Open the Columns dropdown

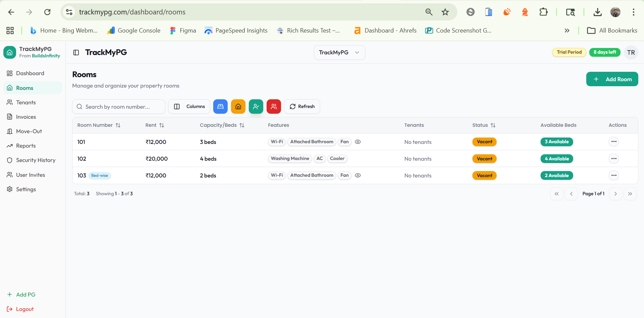pos(189,106)
